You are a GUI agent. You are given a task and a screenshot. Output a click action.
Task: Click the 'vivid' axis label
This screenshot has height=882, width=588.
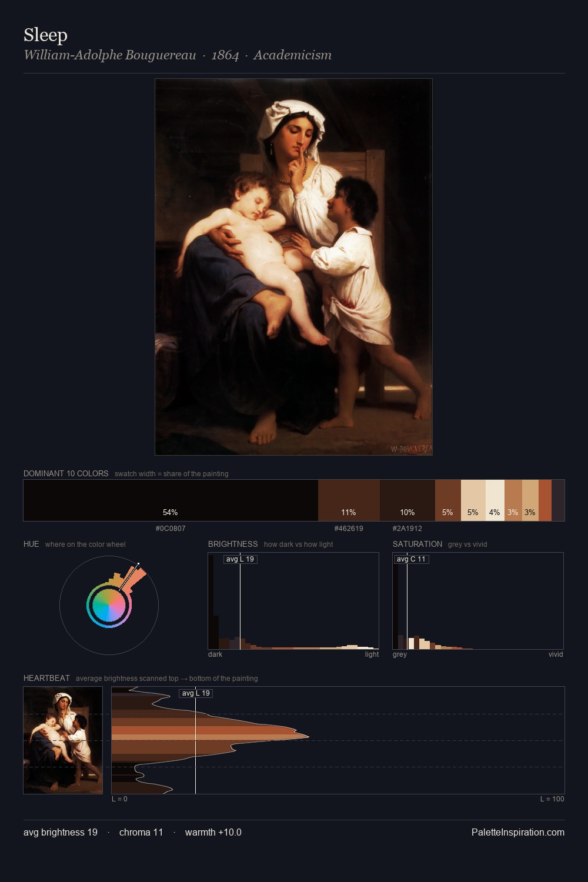tap(556, 654)
